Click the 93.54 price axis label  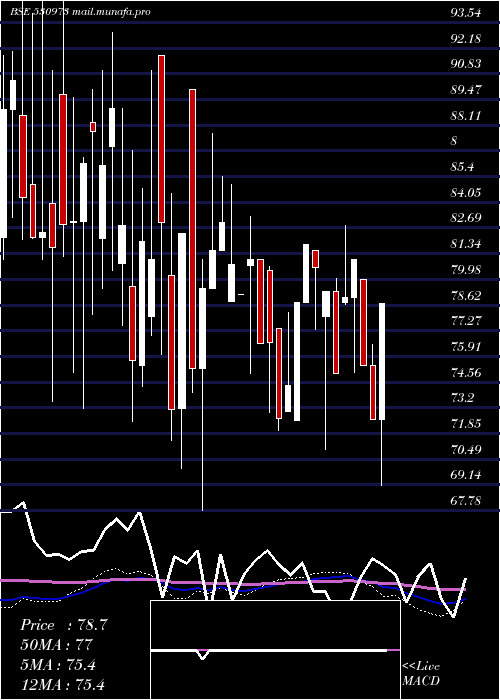click(466, 13)
